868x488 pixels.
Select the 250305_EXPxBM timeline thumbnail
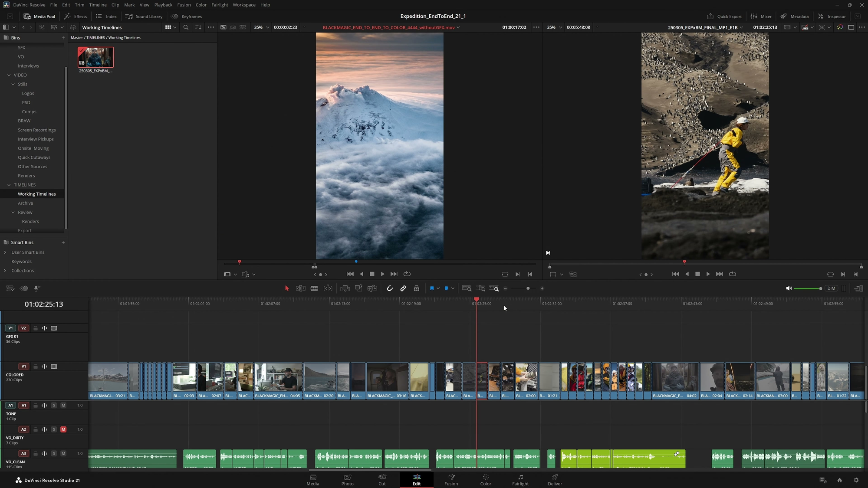(96, 57)
